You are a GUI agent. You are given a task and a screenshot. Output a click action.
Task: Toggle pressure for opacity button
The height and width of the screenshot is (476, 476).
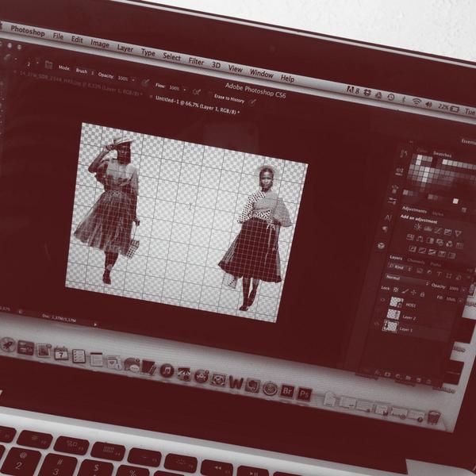(145, 83)
